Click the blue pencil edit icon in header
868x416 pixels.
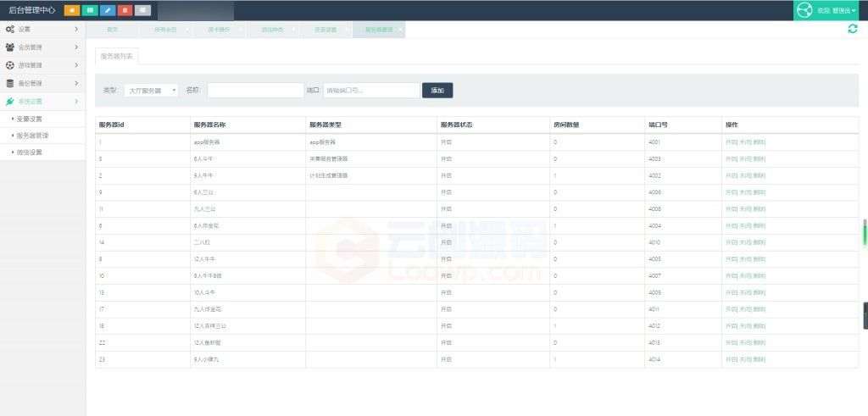click(x=108, y=10)
